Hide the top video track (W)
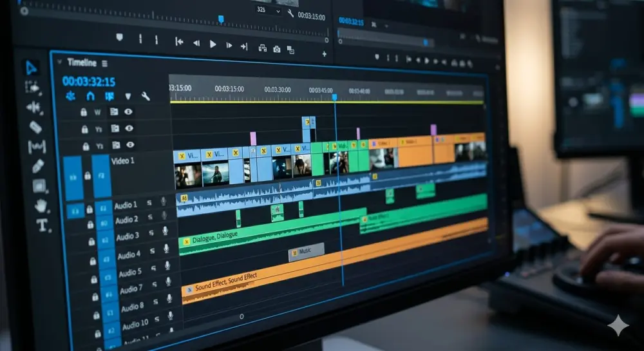The width and height of the screenshot is (644, 351). (128, 111)
